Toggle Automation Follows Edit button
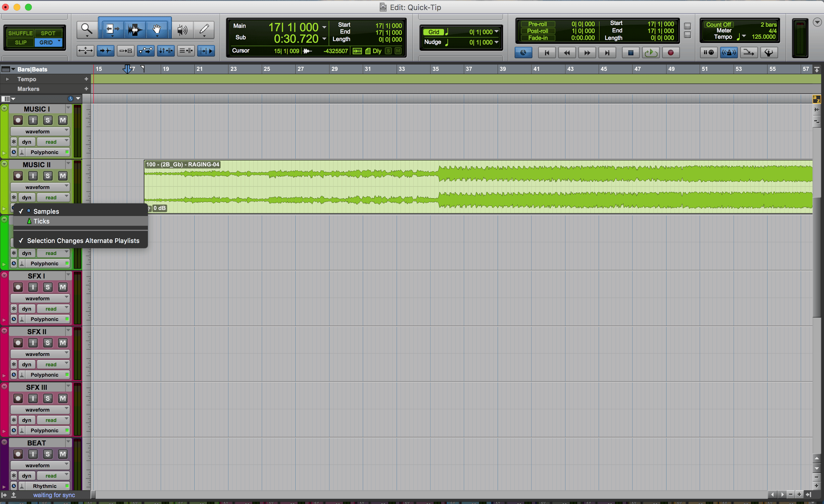Image resolution: width=824 pixels, height=504 pixels. pos(146,51)
